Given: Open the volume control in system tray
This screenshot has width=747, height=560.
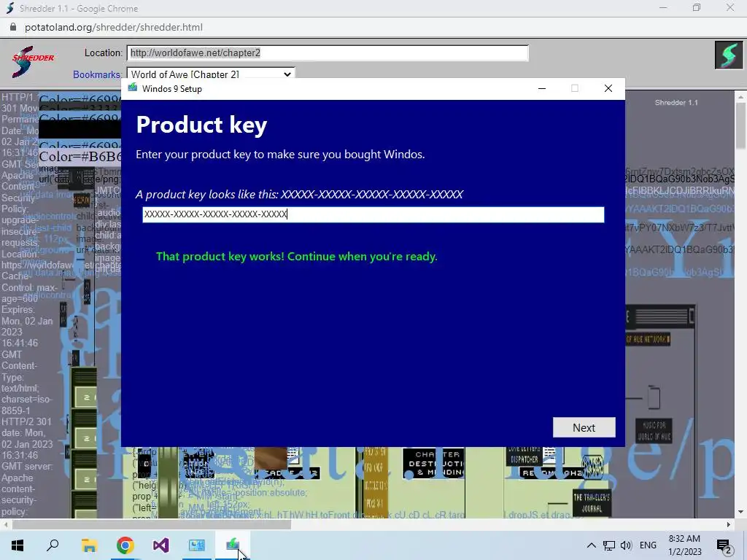Looking at the screenshot, I should pos(626,545).
